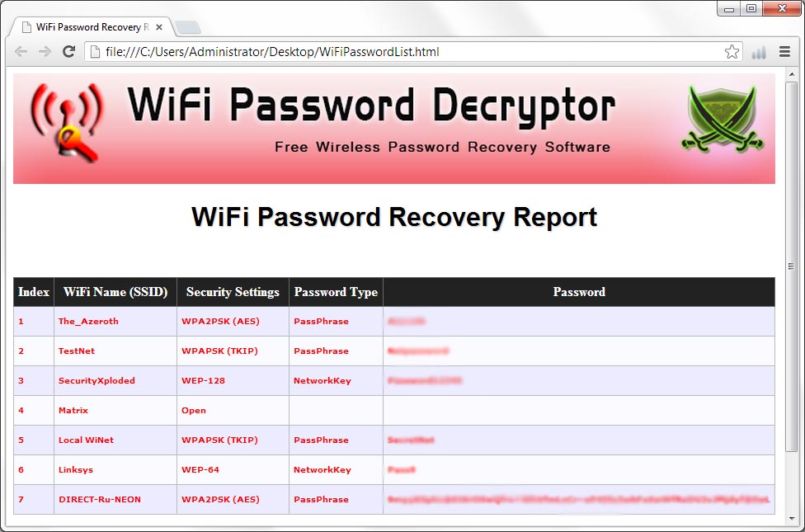805x532 pixels.
Task: Click the Security Settings column header
Action: (233, 292)
